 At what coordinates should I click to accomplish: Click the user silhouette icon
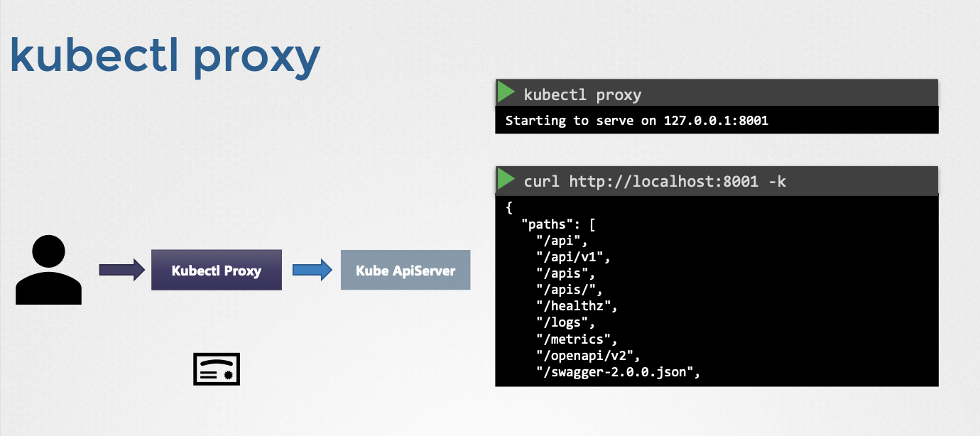49,271
